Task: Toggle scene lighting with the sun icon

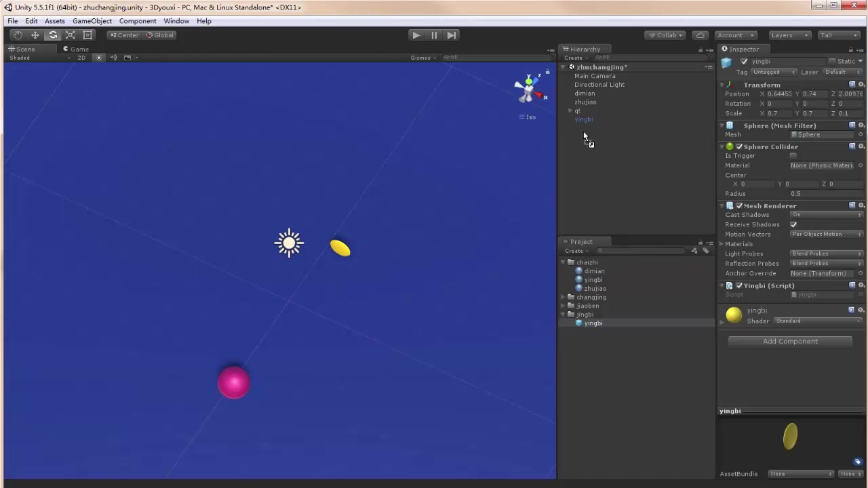Action: [99, 58]
